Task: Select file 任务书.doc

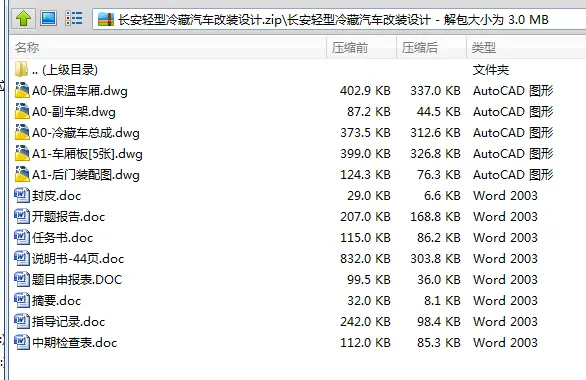Action: (62, 238)
